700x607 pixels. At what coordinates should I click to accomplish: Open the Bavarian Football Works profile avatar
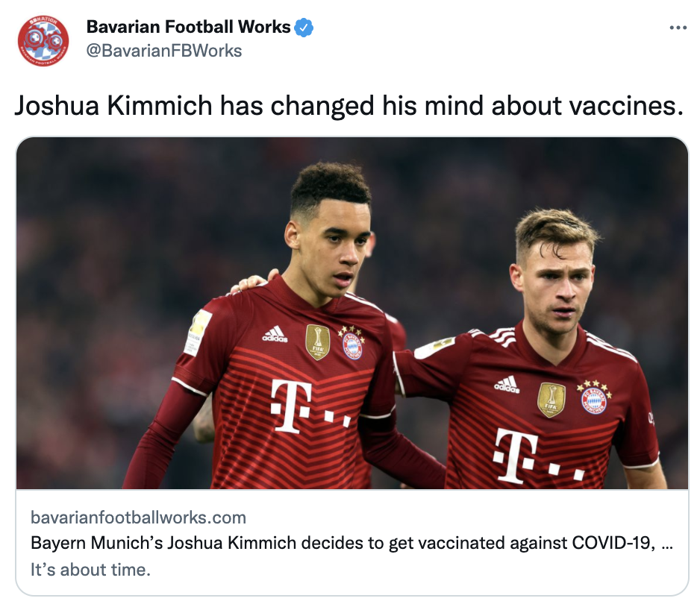[43, 40]
